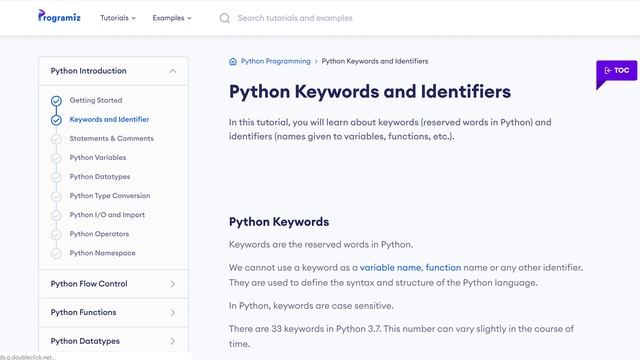Image resolution: width=640 pixels, height=360 pixels.
Task: Click the Python Keywords section heading
Action: coord(279,222)
